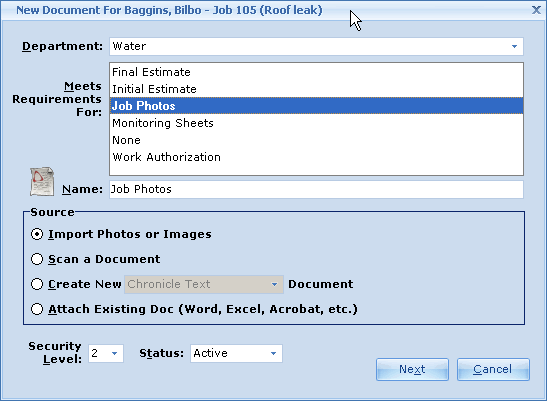
Task: Pick Work Authorization from the list
Action: click(x=316, y=157)
